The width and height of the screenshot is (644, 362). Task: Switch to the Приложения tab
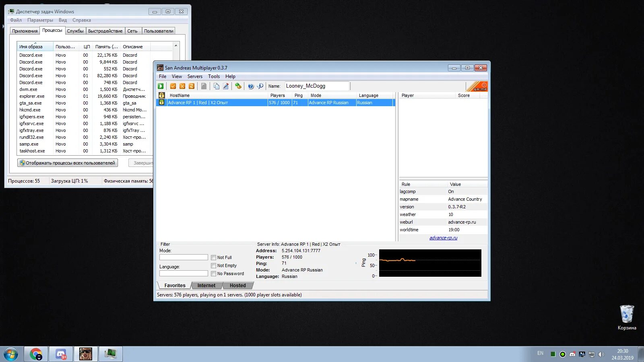pyautogui.click(x=25, y=31)
